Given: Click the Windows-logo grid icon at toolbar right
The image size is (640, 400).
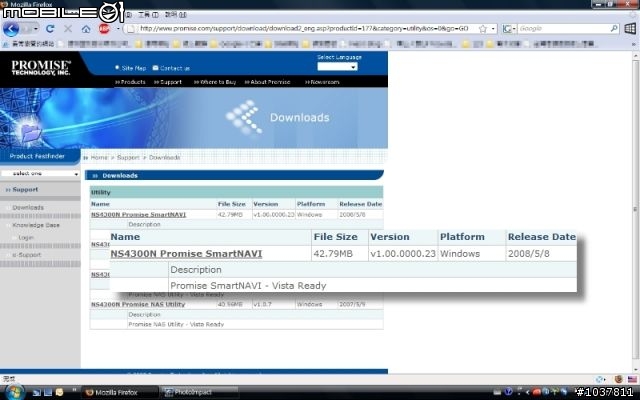Looking at the screenshot, I should coord(630,29).
